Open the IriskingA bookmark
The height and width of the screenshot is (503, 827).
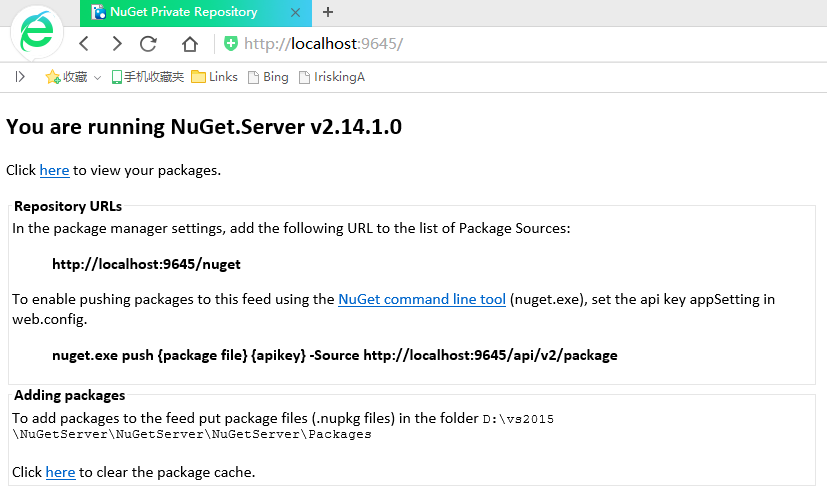pos(332,77)
